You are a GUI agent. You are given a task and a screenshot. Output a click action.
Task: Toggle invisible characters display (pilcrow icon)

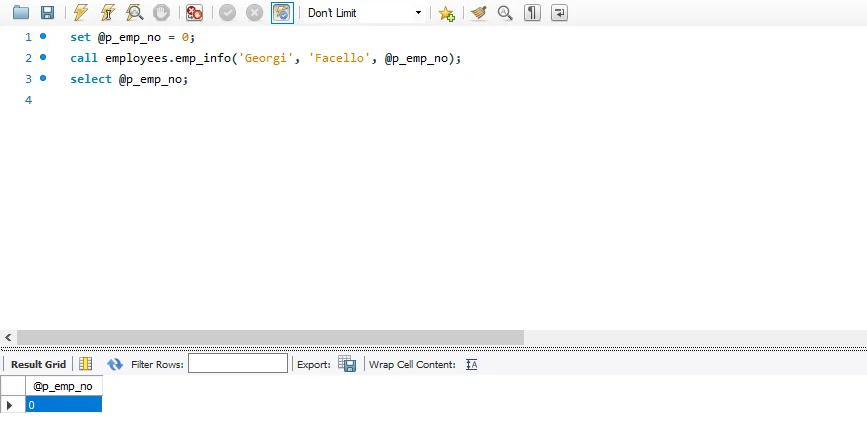point(533,13)
